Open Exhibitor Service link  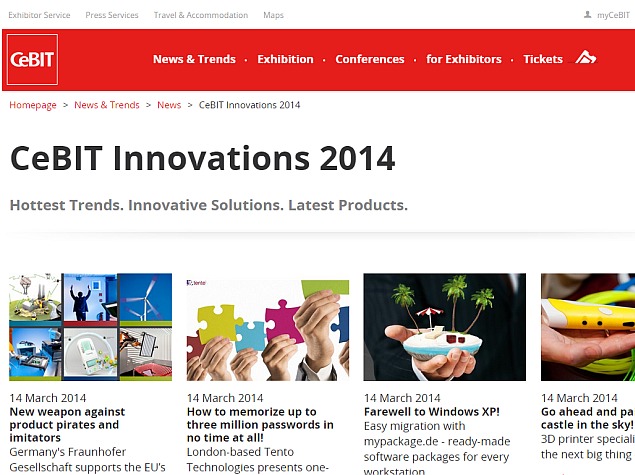[x=38, y=16]
